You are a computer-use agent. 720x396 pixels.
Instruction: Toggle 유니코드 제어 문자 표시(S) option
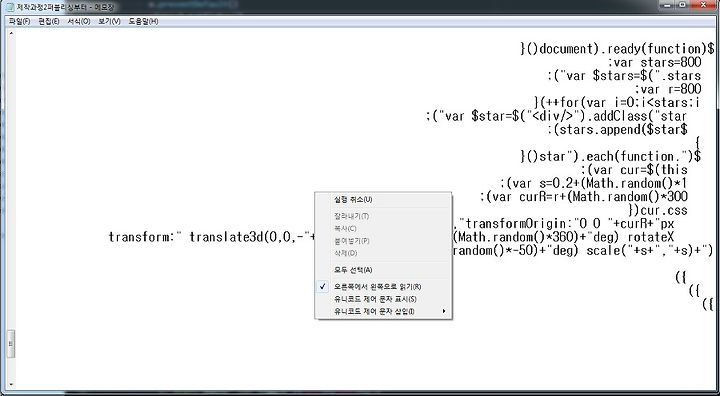point(383,299)
